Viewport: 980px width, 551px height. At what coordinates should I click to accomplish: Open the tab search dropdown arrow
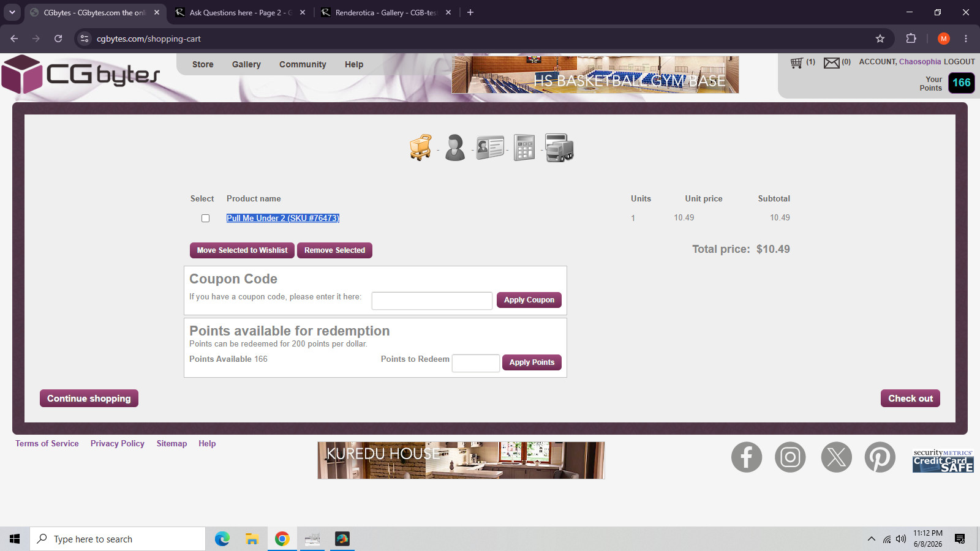pos(12,12)
